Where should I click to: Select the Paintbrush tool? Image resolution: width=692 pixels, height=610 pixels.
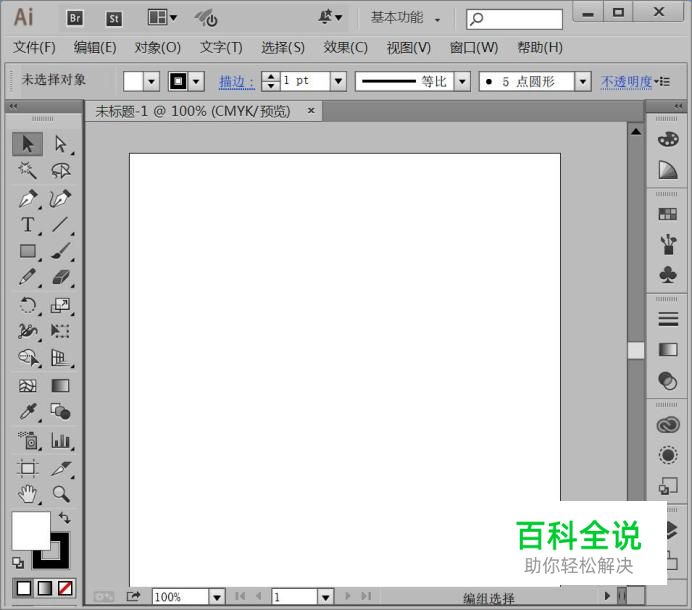coord(60,251)
